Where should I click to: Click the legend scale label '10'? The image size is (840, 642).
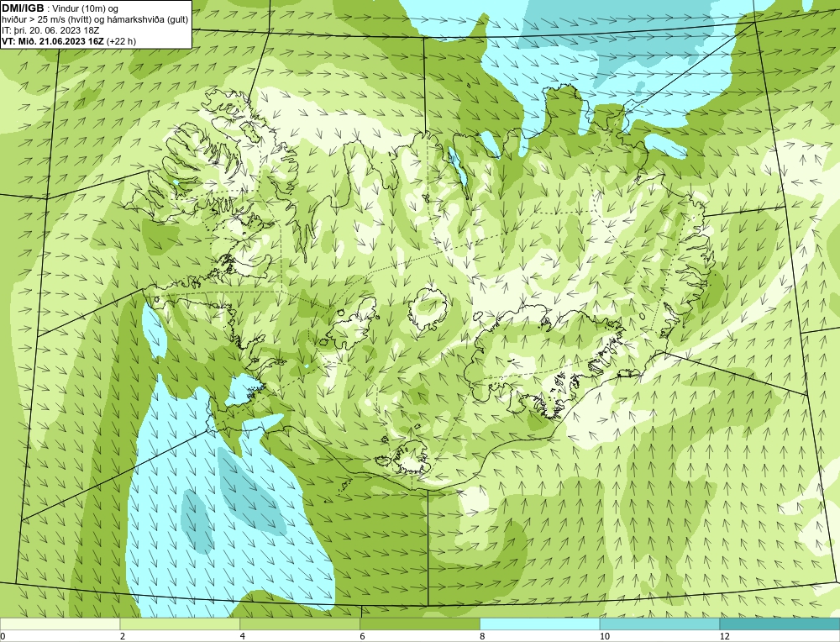click(605, 636)
